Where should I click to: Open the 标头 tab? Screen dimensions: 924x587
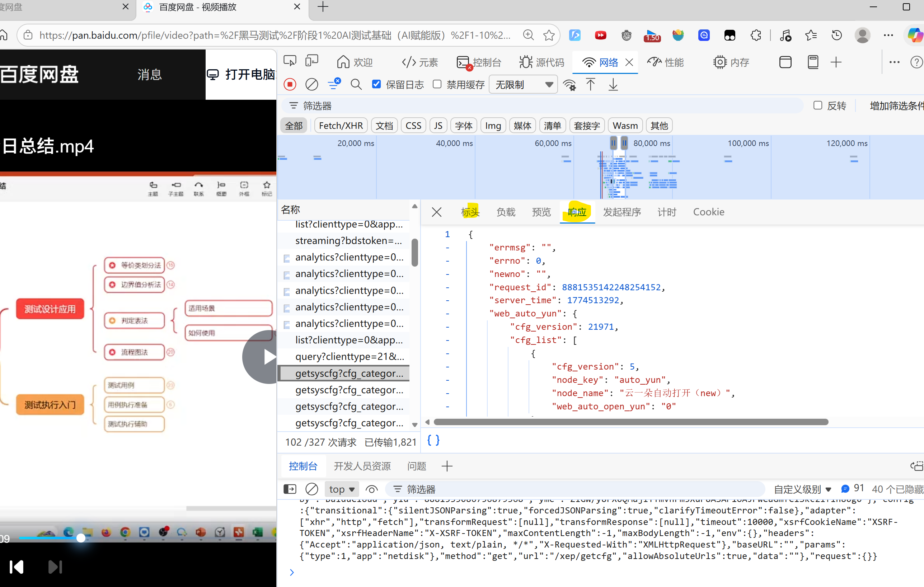pos(470,212)
